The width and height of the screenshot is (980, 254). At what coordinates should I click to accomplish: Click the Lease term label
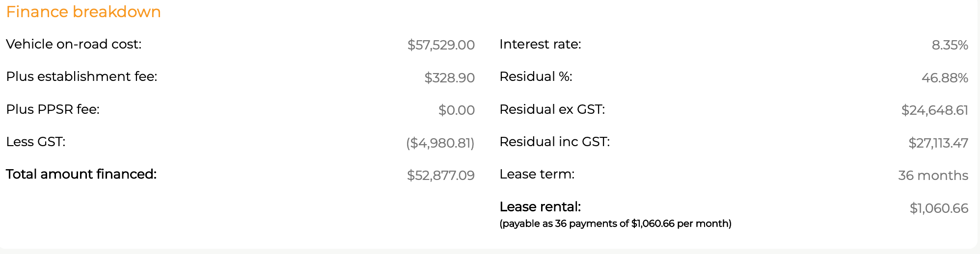[x=537, y=174]
